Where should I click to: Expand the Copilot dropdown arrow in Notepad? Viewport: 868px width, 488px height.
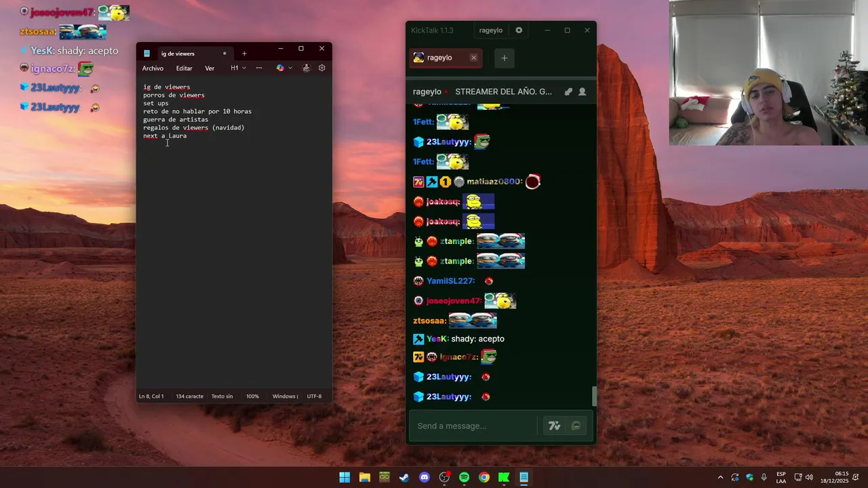290,68
